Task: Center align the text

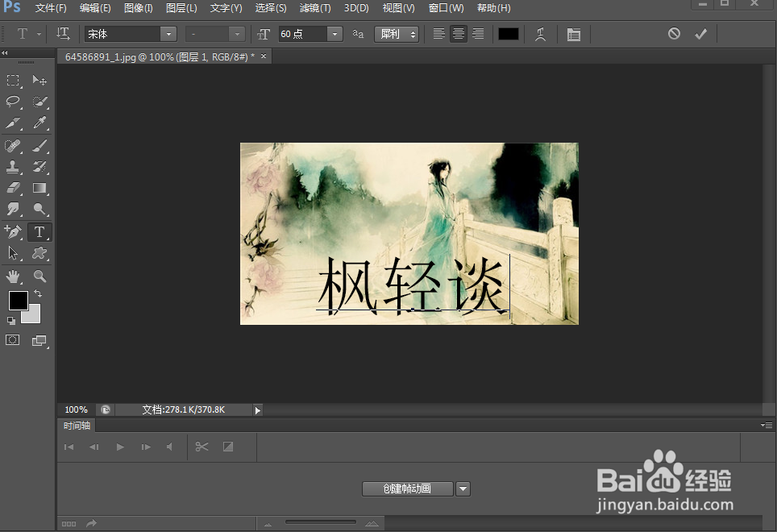Action: click(459, 34)
